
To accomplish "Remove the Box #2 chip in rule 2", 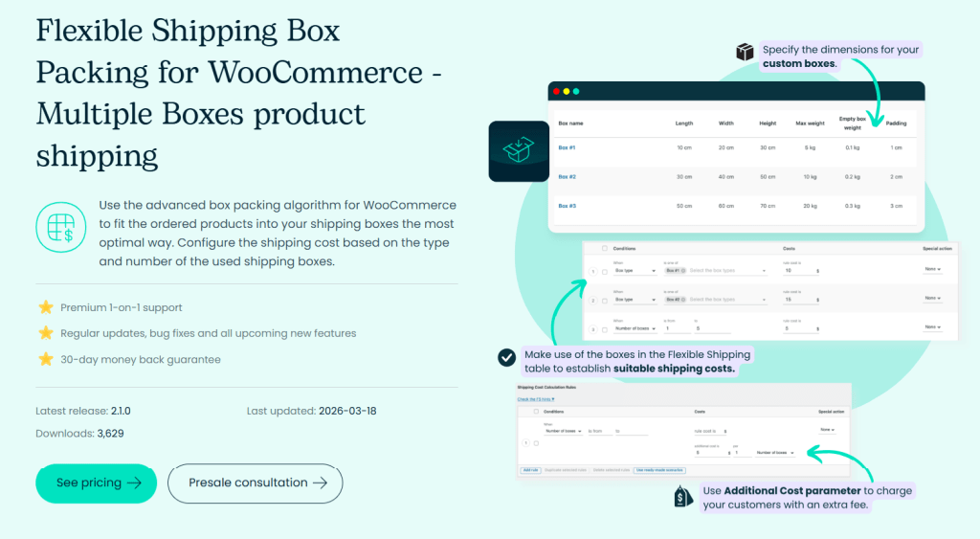I will coord(683,300).
